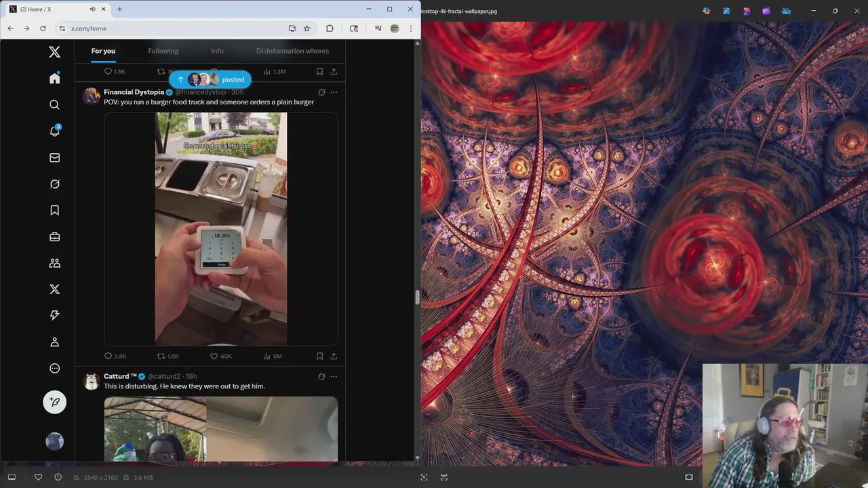The height and width of the screenshot is (488, 868).
Task: Open Premium X icon in sidebar
Action: point(55,289)
